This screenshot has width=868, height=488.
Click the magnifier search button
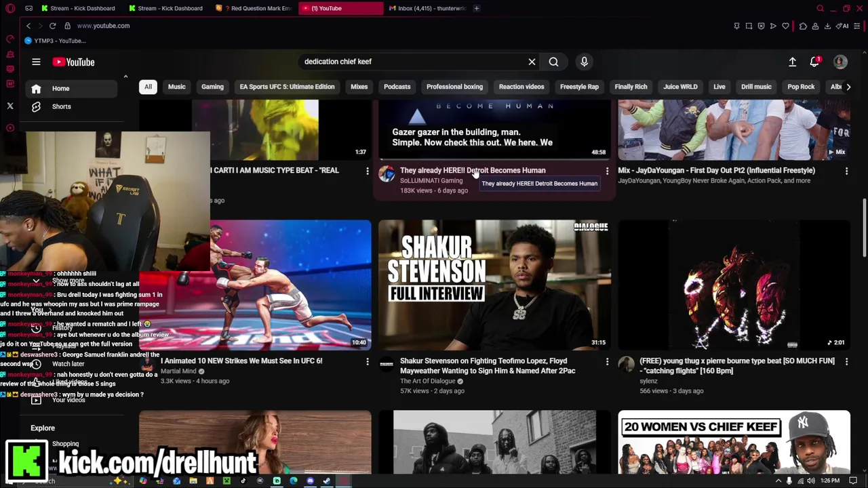(x=553, y=62)
